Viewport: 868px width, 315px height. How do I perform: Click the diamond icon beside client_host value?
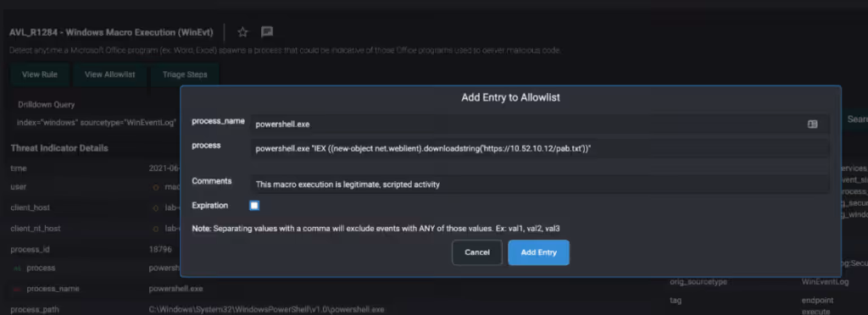(x=156, y=208)
